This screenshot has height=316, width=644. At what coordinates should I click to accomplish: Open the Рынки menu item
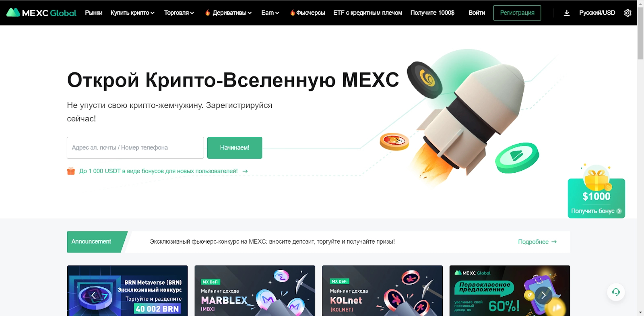coord(93,13)
